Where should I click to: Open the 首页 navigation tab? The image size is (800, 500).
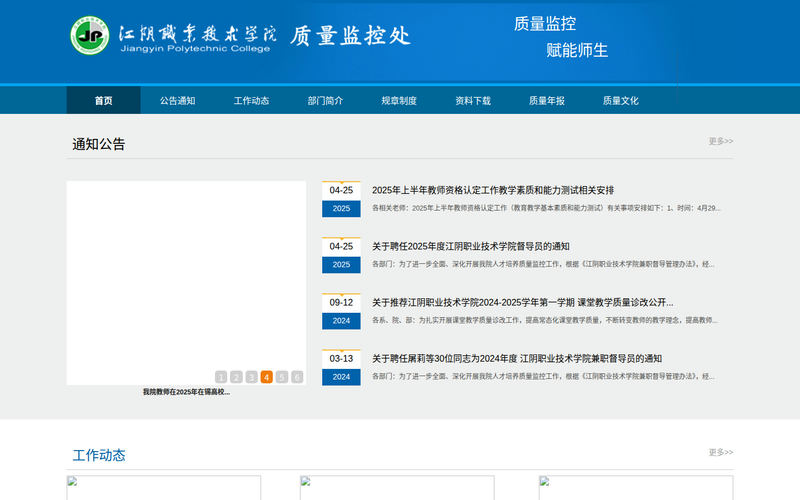(104, 101)
